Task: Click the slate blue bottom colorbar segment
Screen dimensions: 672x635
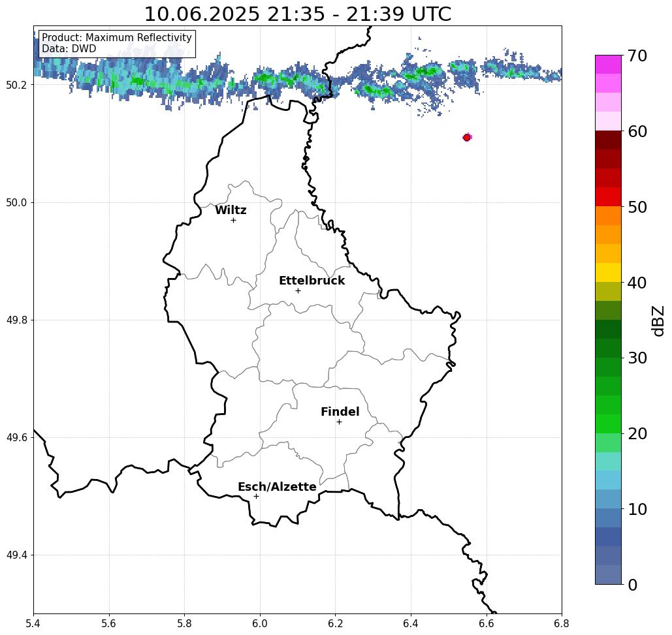Action: click(608, 574)
